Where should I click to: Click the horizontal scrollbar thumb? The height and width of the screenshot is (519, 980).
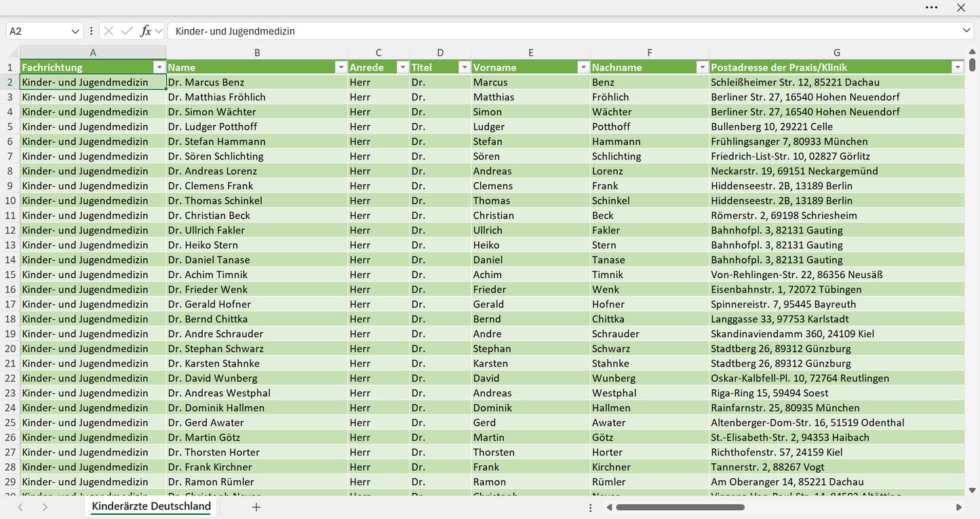coord(680,507)
